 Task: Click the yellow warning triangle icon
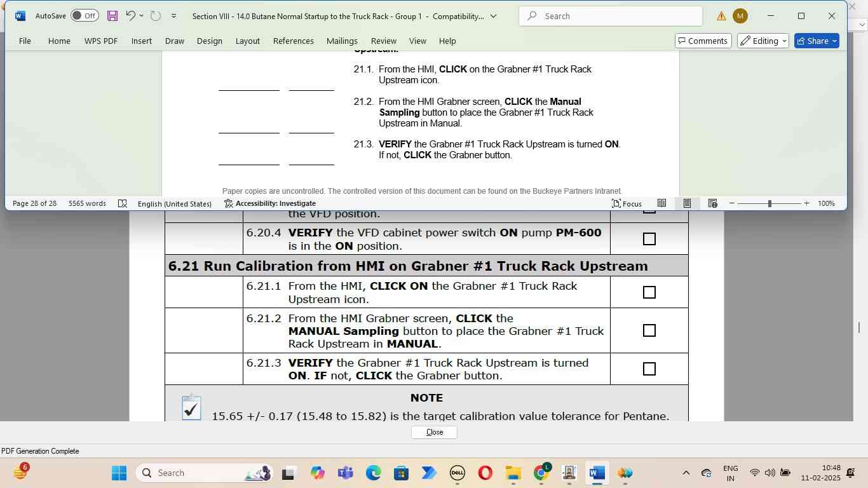(721, 16)
